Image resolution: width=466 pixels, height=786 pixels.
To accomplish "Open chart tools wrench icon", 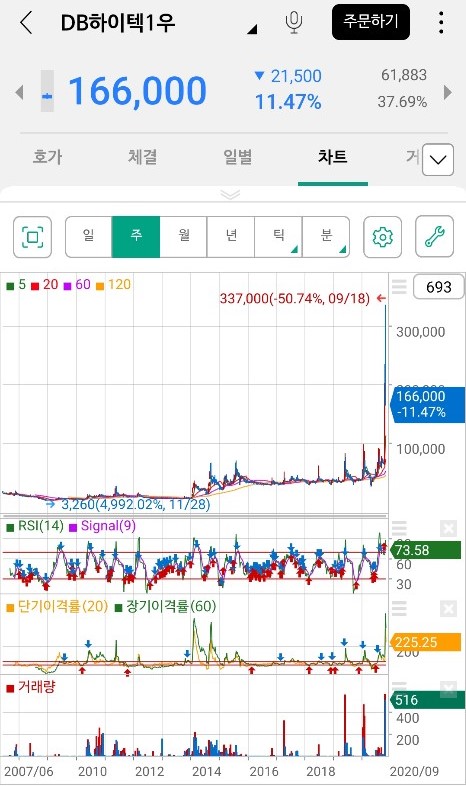I will pyautogui.click(x=434, y=237).
